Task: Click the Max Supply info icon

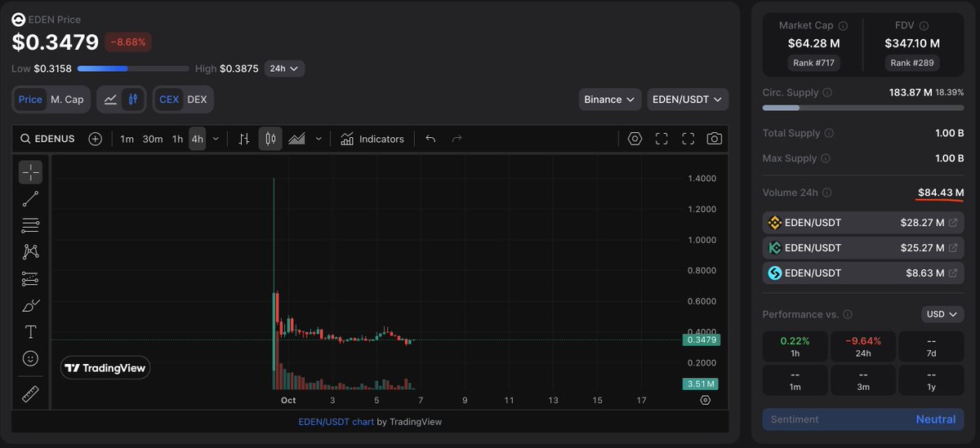Action: pos(826,158)
